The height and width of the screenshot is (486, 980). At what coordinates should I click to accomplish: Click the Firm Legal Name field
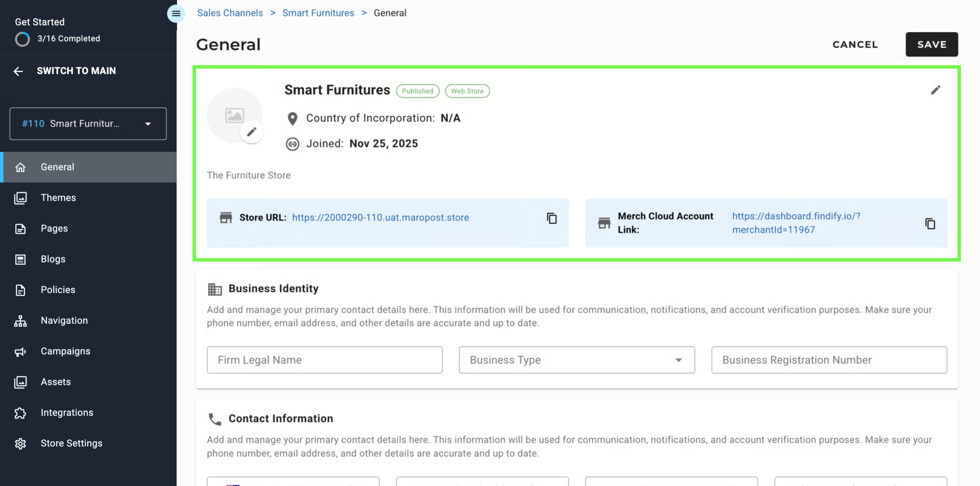[325, 360]
